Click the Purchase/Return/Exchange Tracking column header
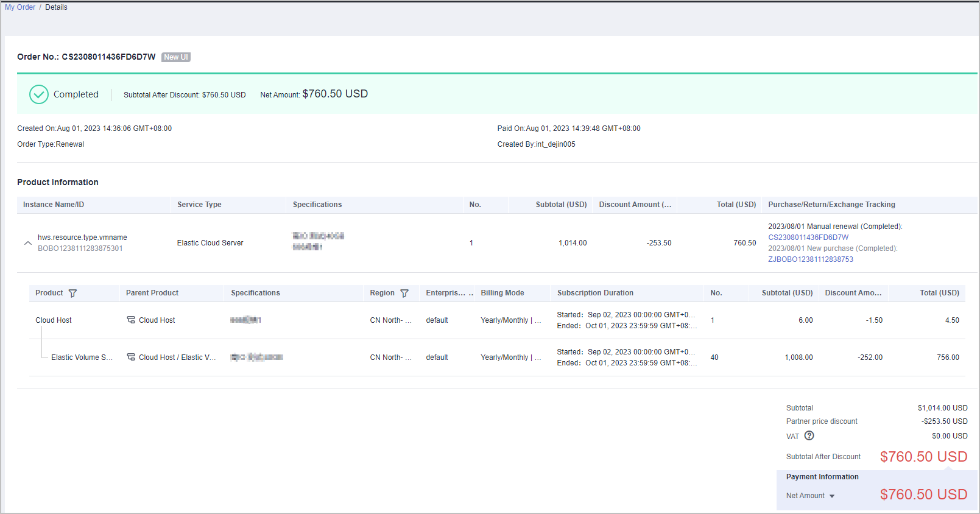Viewport: 980px width, 514px height. tap(831, 205)
